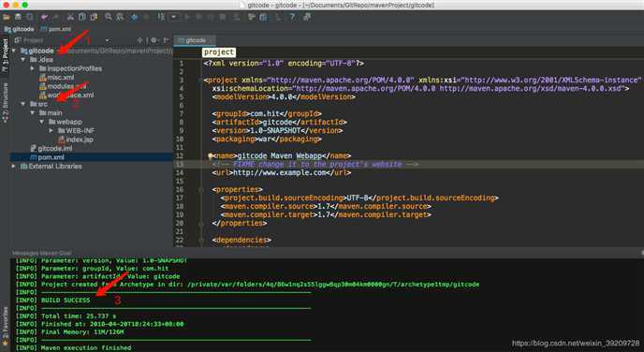644x352 pixels.
Task: Select the webapp folder label
Action: [69, 122]
